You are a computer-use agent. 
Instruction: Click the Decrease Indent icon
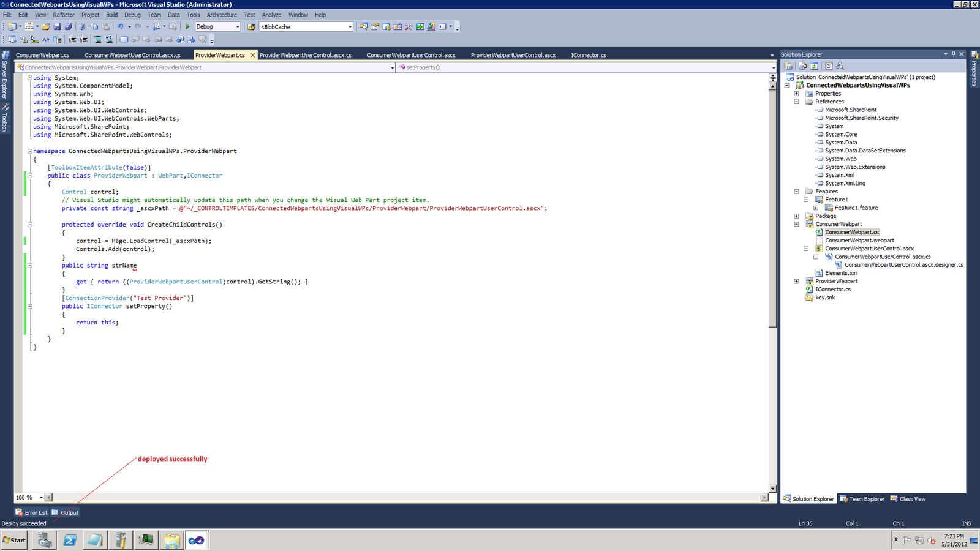pyautogui.click(x=72, y=40)
